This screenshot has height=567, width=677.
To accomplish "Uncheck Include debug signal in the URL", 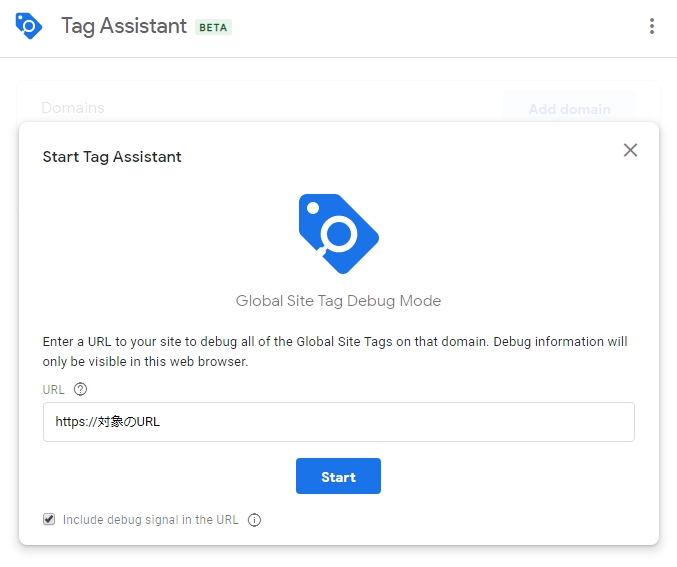I will 49,519.
